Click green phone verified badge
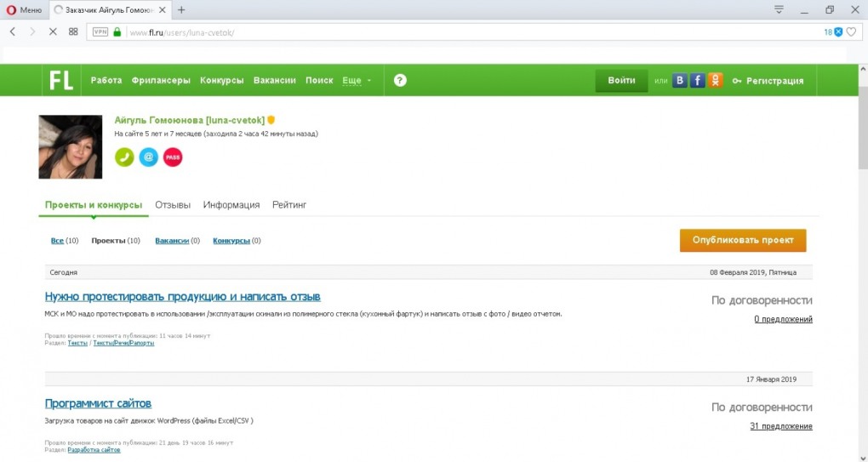The image size is (868, 462). point(124,157)
